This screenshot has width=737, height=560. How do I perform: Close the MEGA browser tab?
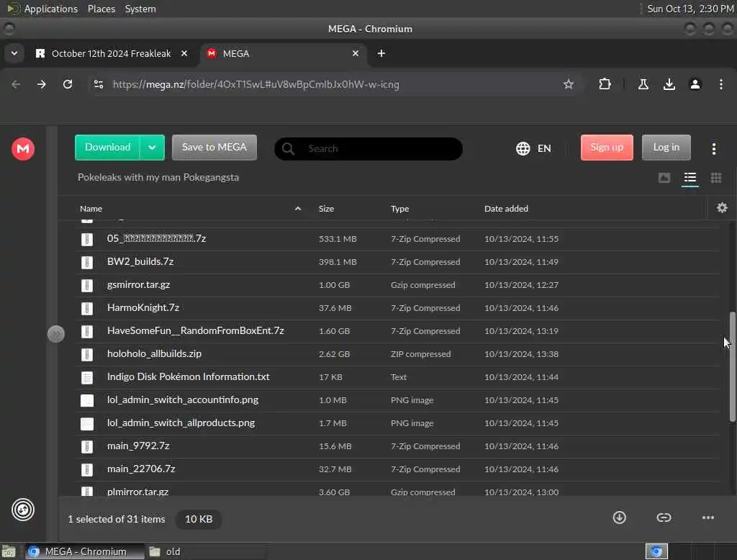(x=356, y=53)
